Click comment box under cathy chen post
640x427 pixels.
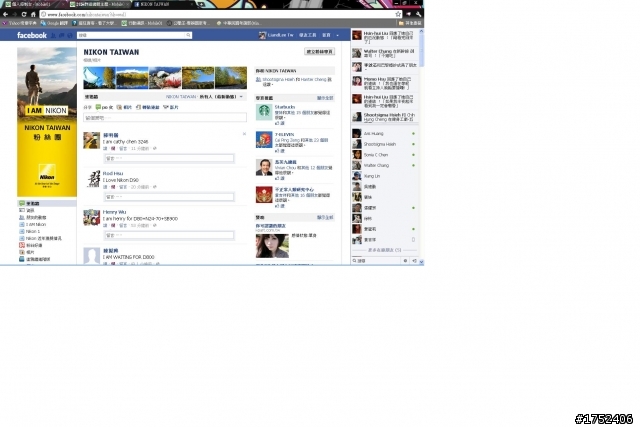click(x=169, y=158)
